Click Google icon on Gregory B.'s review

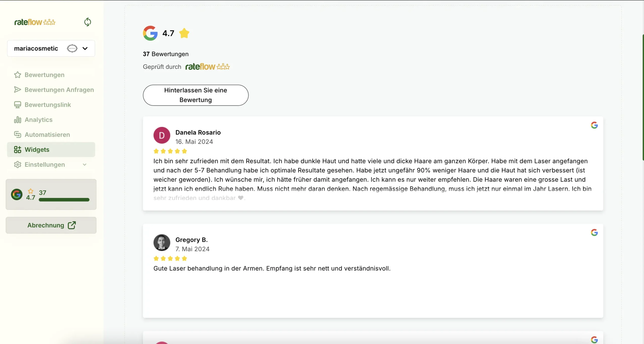coord(594,232)
